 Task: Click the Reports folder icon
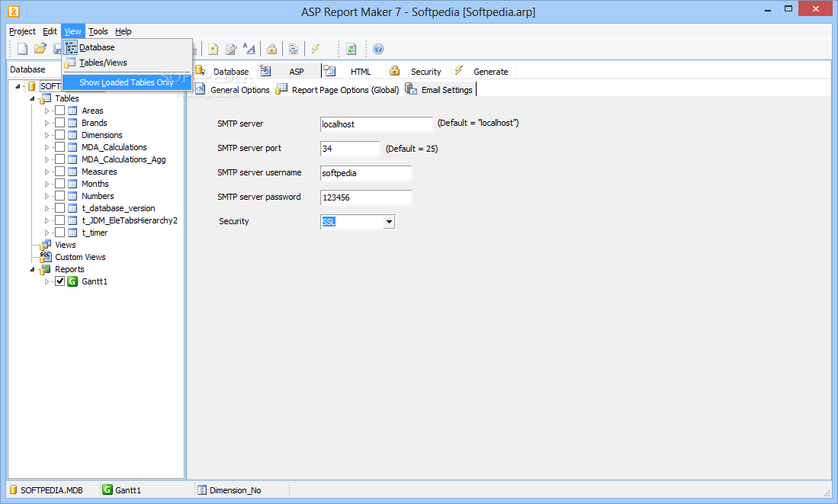[46, 269]
